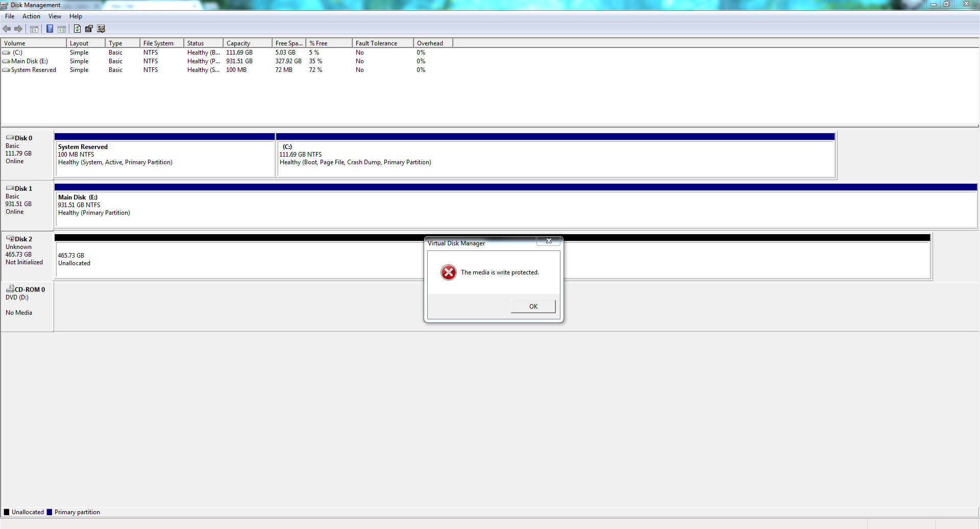The width and height of the screenshot is (980, 529).
Task: Click the Primary partition legend label
Action: (77, 512)
